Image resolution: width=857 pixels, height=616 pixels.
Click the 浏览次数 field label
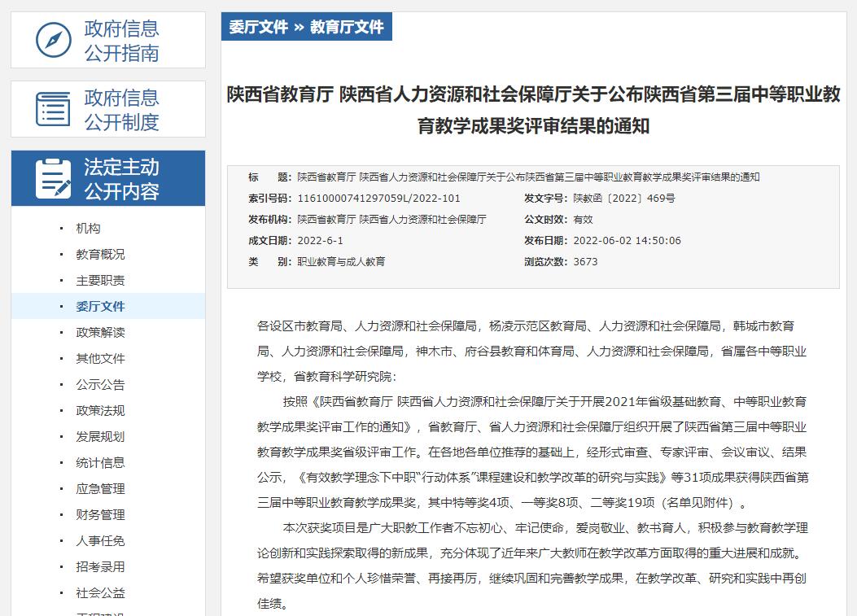546,262
